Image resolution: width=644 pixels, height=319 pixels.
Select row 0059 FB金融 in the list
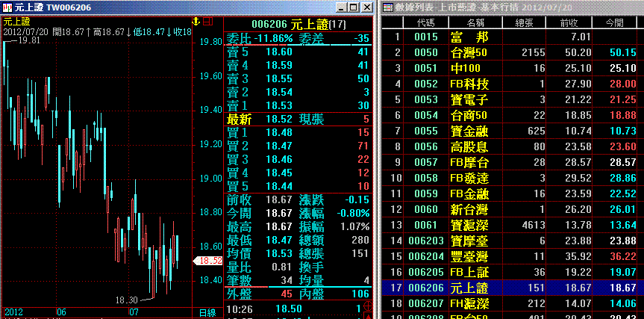[513, 193]
